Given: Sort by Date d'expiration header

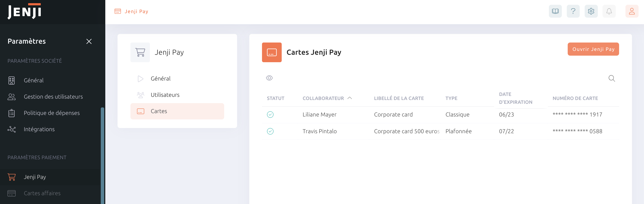Looking at the screenshot, I should [516, 98].
